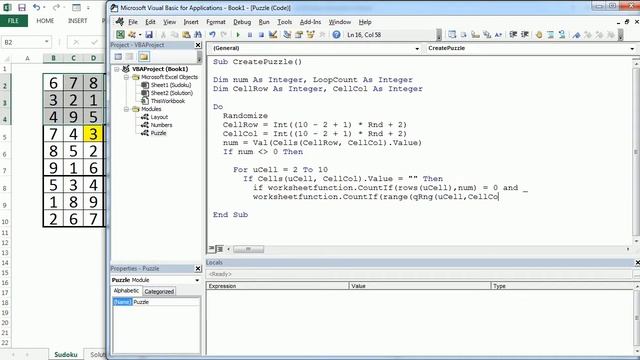Close the Project Explorer pane

[198, 45]
